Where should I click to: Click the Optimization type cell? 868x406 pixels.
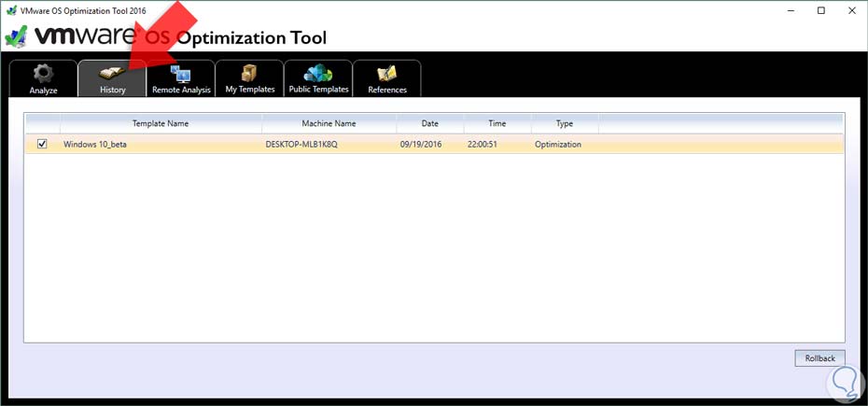click(558, 145)
